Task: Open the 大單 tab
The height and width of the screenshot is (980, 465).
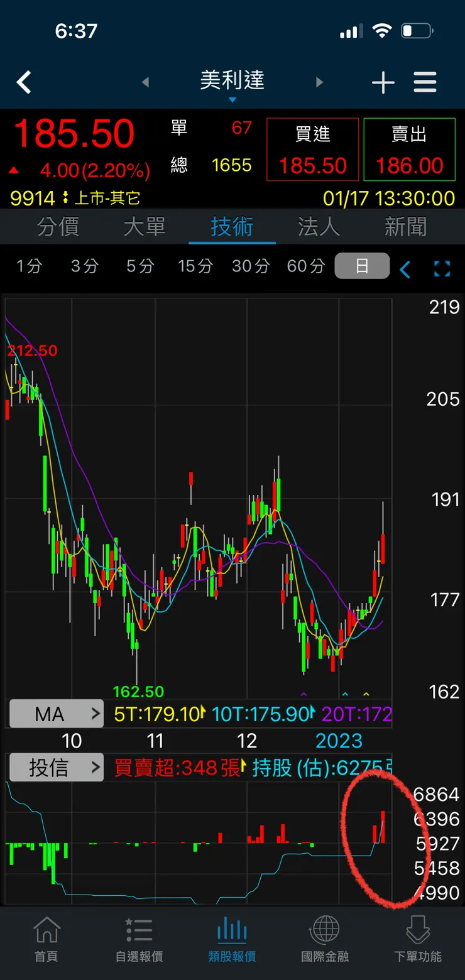Action: (145, 227)
